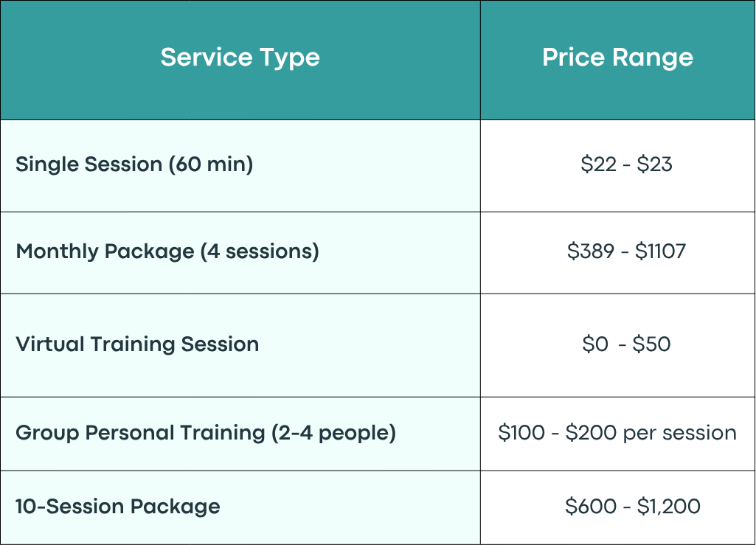The image size is (756, 545).
Task: Select the Single Session (60 min) row label
Action: 134,164
